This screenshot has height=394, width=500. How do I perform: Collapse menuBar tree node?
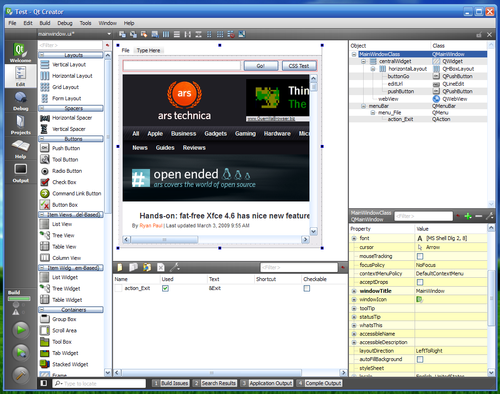363,106
